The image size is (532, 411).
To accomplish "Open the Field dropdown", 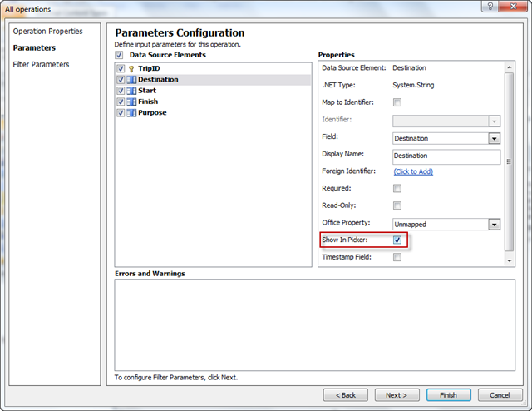I will pyautogui.click(x=494, y=139).
